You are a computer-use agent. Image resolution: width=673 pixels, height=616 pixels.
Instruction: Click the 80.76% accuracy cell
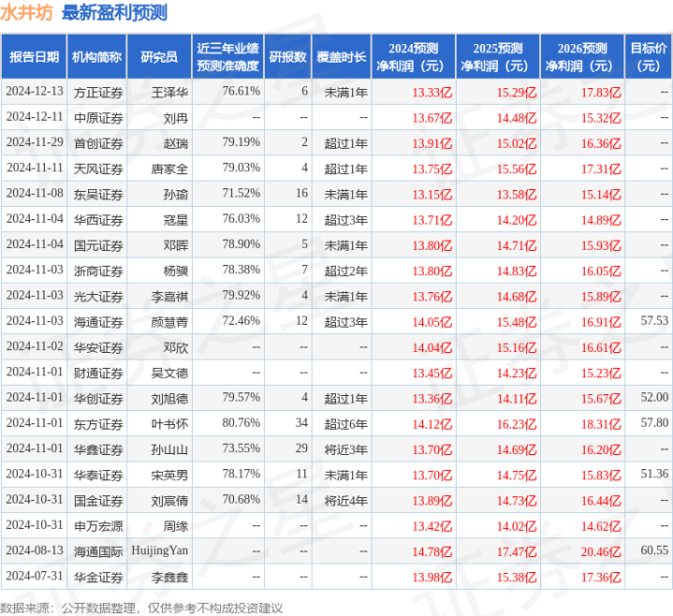click(x=241, y=423)
